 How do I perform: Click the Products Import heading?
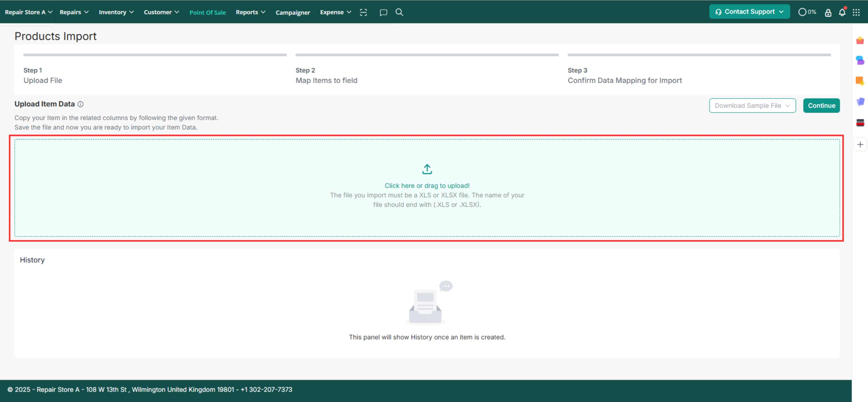[x=55, y=36]
